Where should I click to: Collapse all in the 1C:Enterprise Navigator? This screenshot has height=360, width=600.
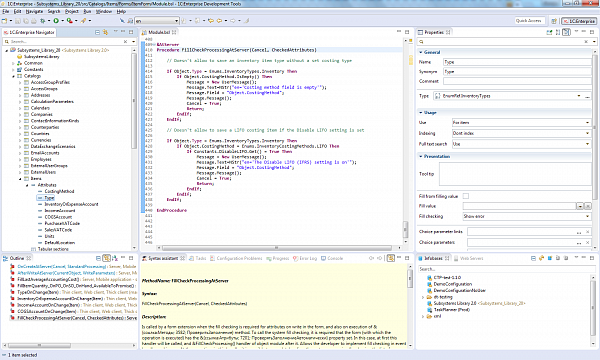pos(98,33)
